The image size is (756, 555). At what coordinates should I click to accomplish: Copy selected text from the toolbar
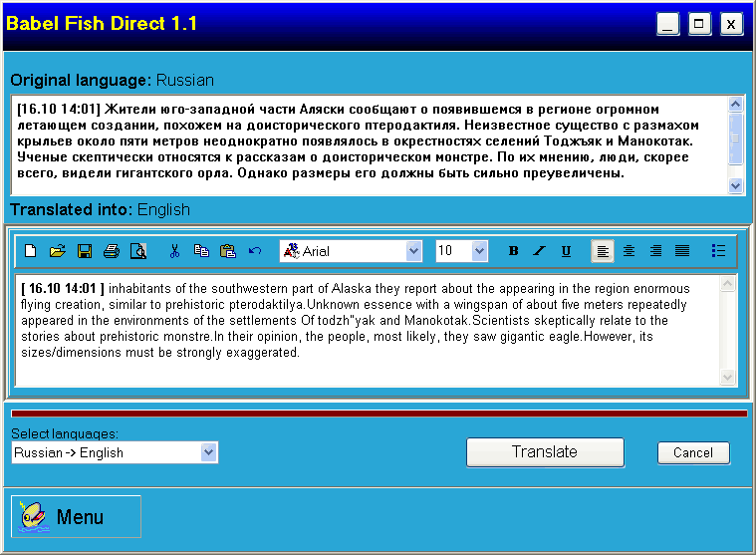(201, 251)
